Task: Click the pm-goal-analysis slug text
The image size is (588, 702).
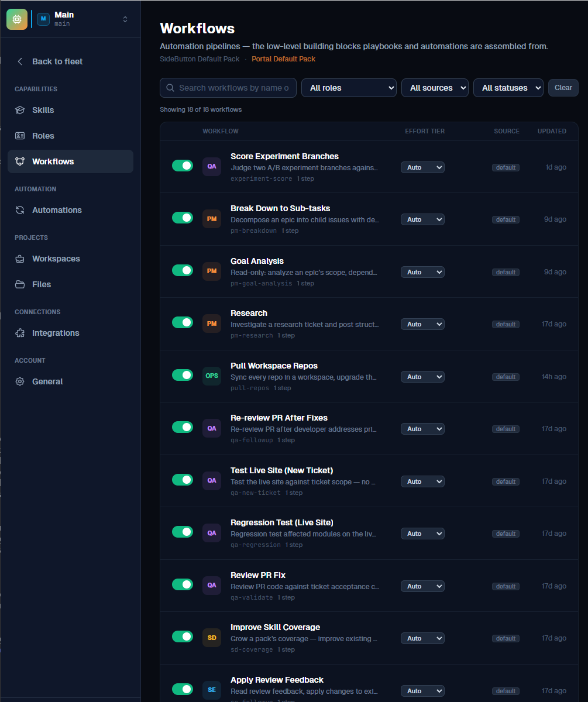Action: pyautogui.click(x=261, y=283)
